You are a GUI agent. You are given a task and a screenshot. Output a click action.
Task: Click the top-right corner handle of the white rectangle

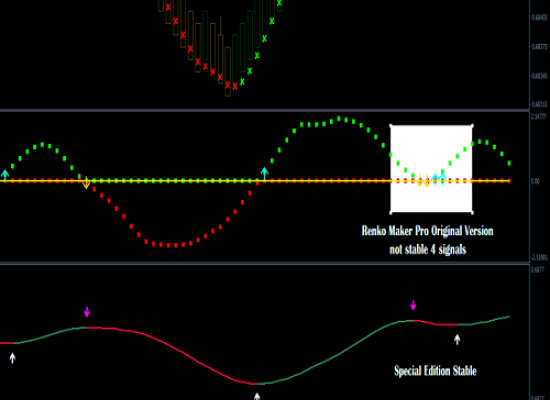click(472, 126)
